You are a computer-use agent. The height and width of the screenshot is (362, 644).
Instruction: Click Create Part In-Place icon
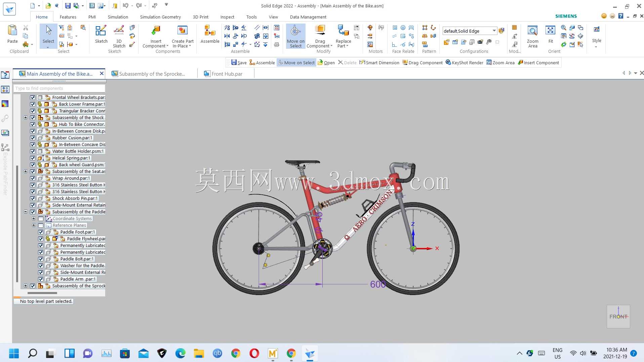[x=183, y=31]
